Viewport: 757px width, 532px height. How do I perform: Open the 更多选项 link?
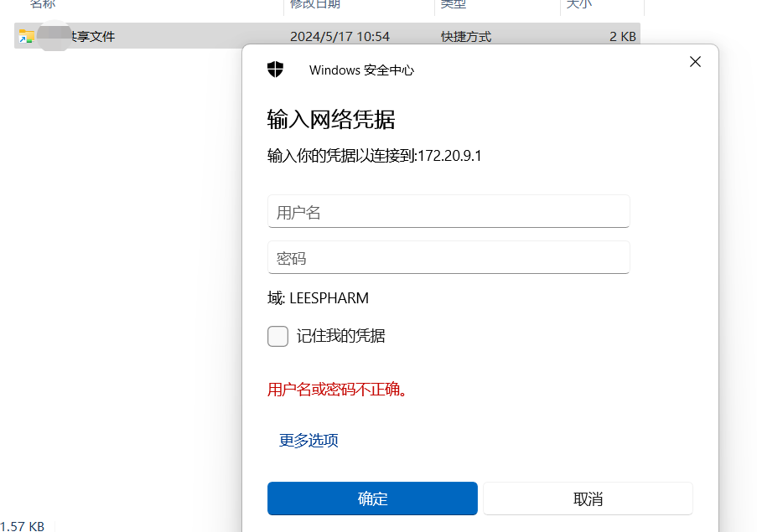(x=309, y=440)
